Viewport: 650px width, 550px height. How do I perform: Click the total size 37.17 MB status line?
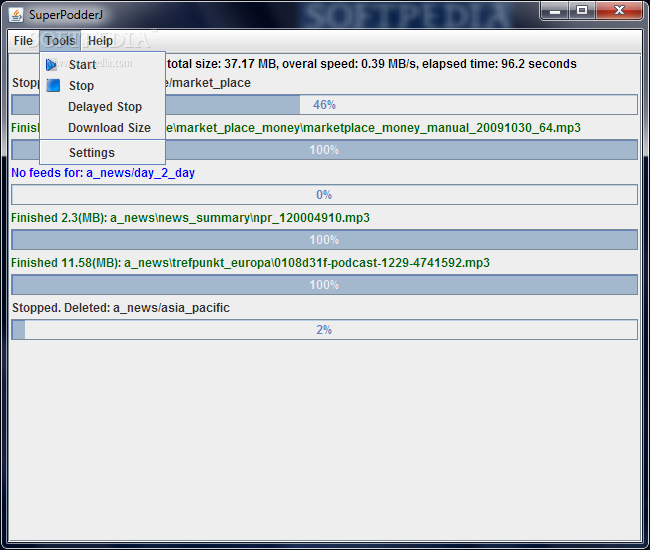coord(372,64)
